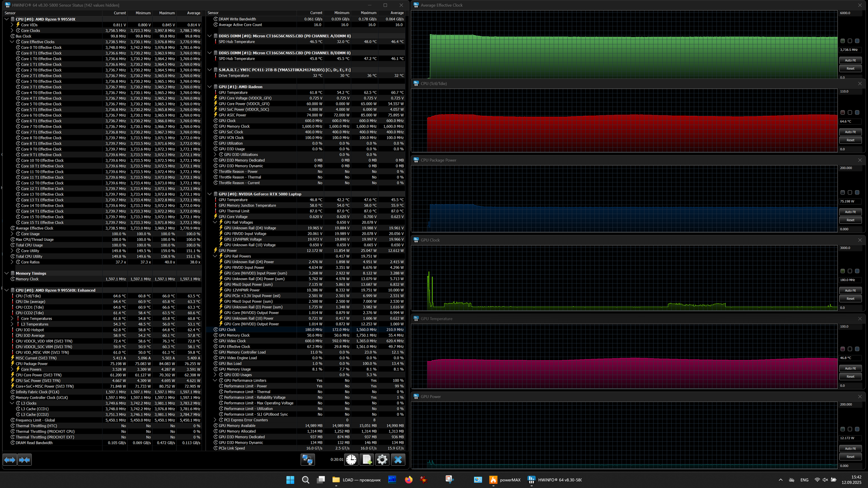868x488 pixels.
Task: Collapse the GPU Performance Limiters group
Action: [x=215, y=380]
